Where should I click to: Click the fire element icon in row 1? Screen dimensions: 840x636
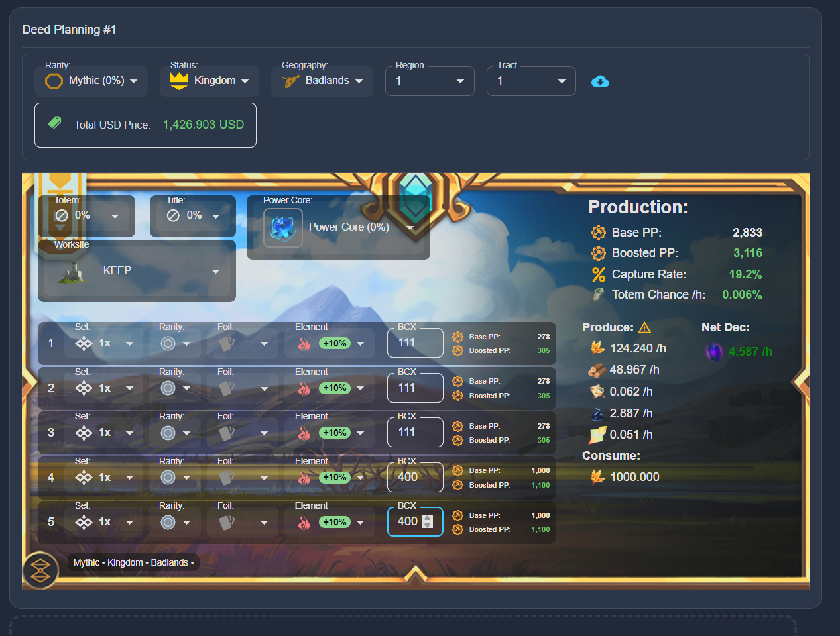tap(304, 343)
